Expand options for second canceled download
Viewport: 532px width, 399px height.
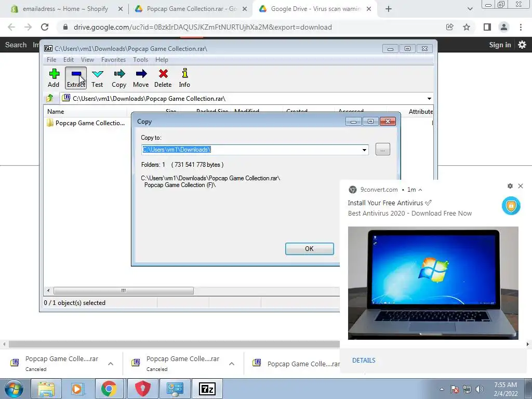pyautogui.click(x=232, y=364)
